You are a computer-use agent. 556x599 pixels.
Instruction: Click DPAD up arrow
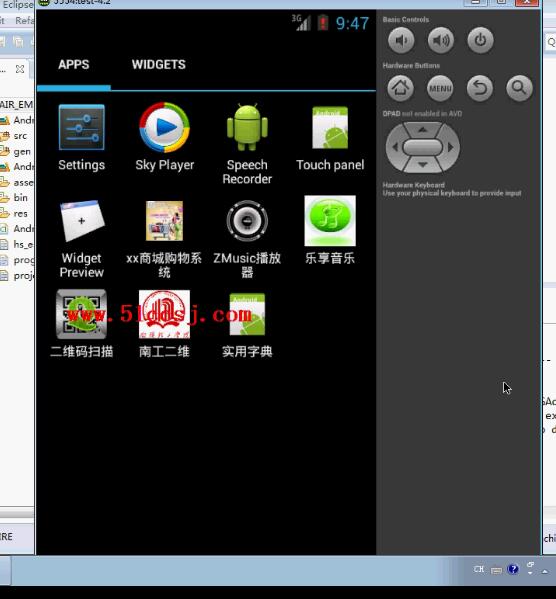(423, 130)
